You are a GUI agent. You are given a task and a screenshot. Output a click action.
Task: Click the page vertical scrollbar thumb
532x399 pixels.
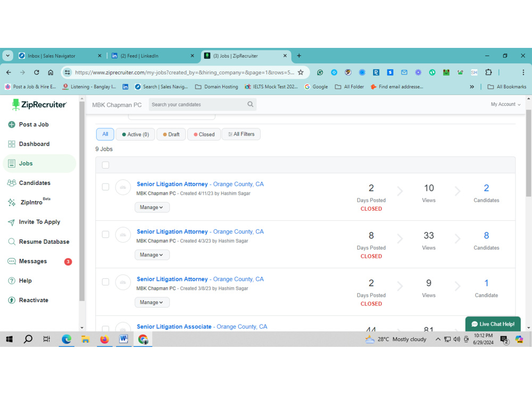pos(529,153)
